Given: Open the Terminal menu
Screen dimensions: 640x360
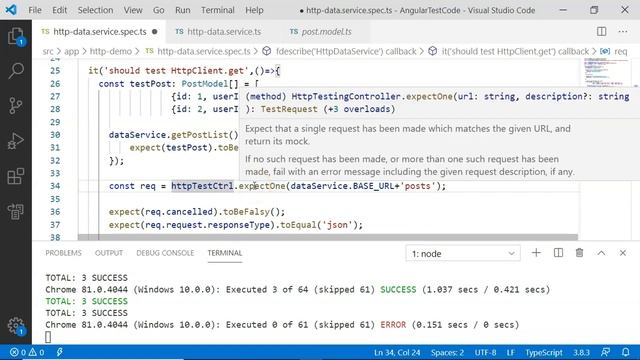Looking at the screenshot, I should tap(218, 10).
